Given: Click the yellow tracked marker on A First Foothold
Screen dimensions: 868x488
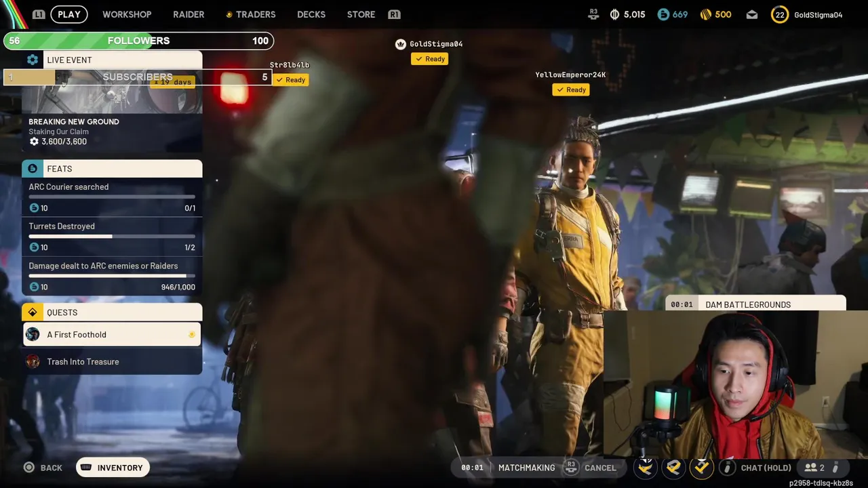Looking at the screenshot, I should 192,334.
